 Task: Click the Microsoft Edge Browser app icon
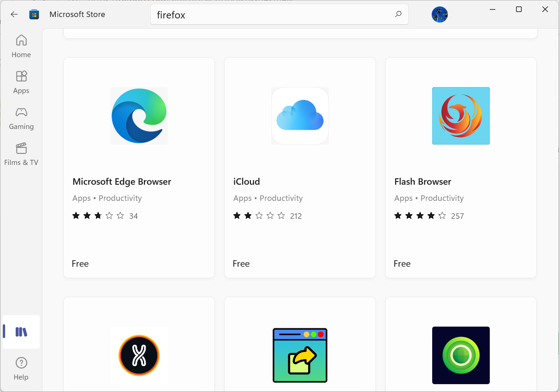pos(139,116)
